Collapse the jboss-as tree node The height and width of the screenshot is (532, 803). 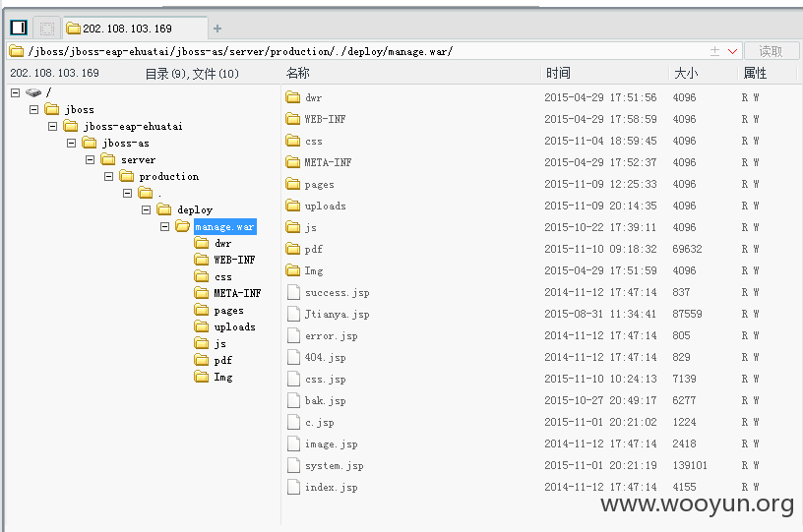(71, 143)
